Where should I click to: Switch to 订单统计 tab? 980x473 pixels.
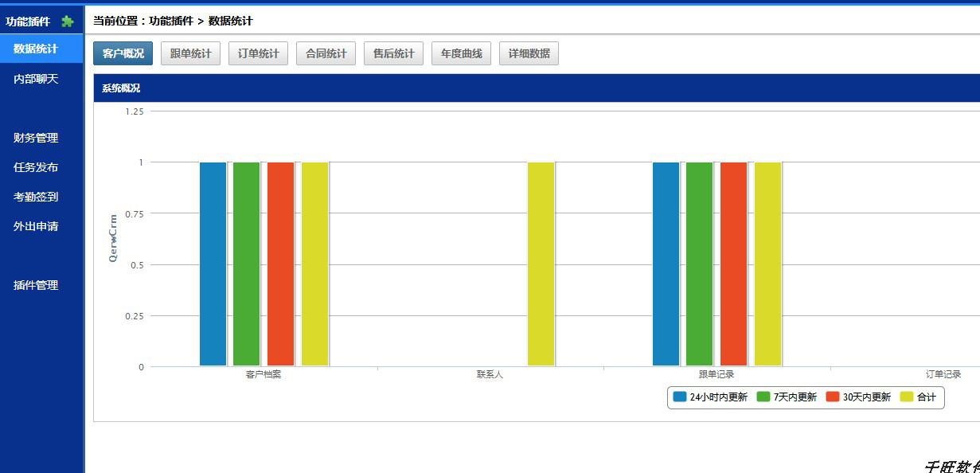(x=259, y=54)
